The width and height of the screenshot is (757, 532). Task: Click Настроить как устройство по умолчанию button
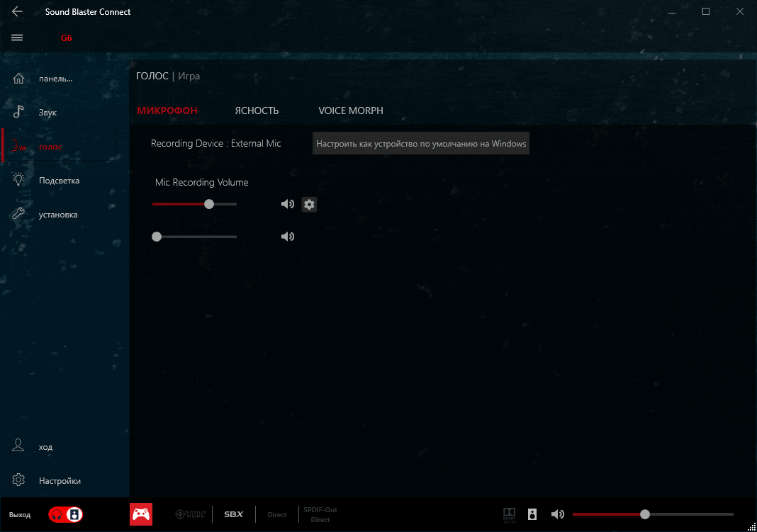click(x=421, y=144)
